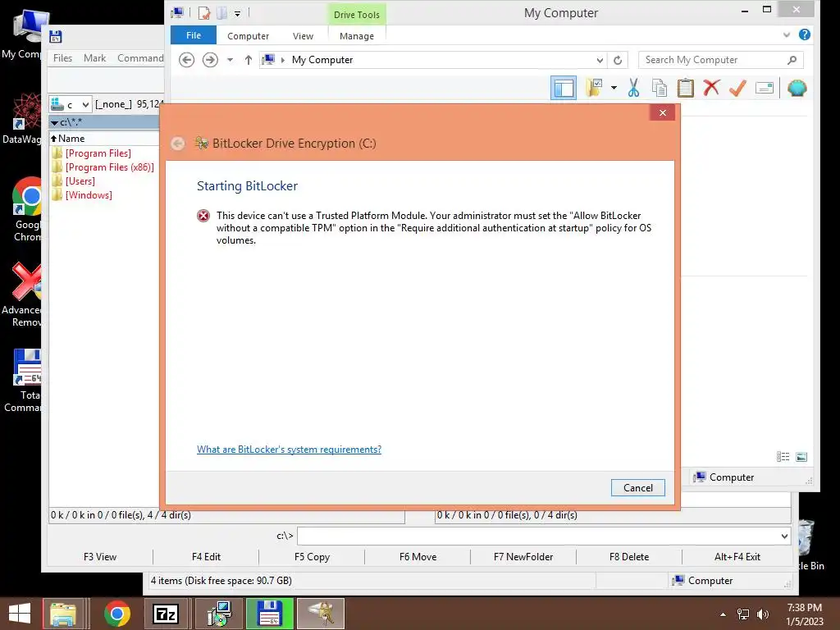Switch to the Computer ribbon tab
The height and width of the screenshot is (630, 840).
click(248, 36)
